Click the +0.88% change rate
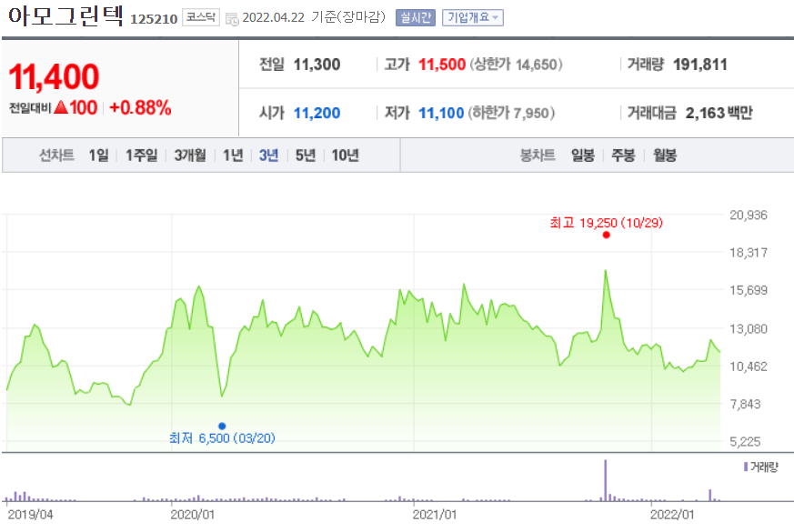794x532 pixels. (140, 107)
